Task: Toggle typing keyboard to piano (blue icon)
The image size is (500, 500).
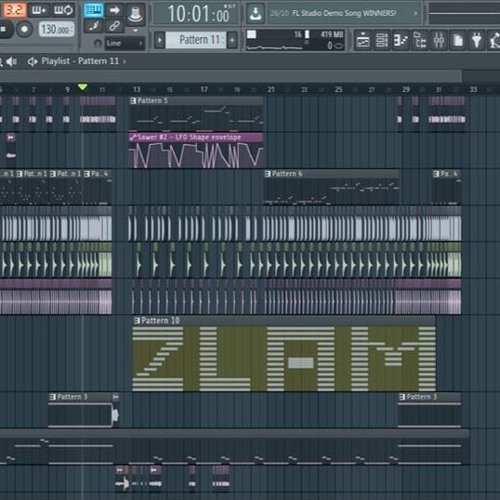Action: pos(94,10)
